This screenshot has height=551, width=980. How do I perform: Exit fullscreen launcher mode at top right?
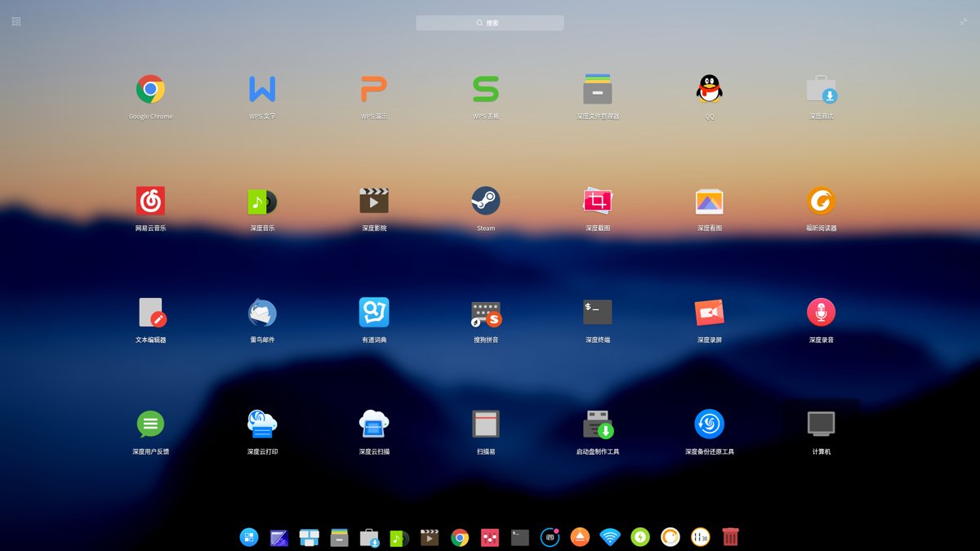(964, 21)
